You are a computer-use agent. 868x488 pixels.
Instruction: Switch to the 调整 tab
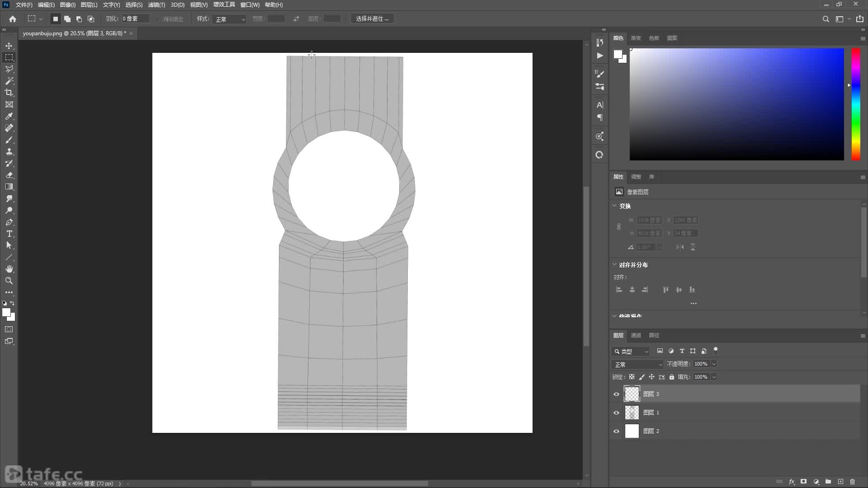click(x=636, y=177)
